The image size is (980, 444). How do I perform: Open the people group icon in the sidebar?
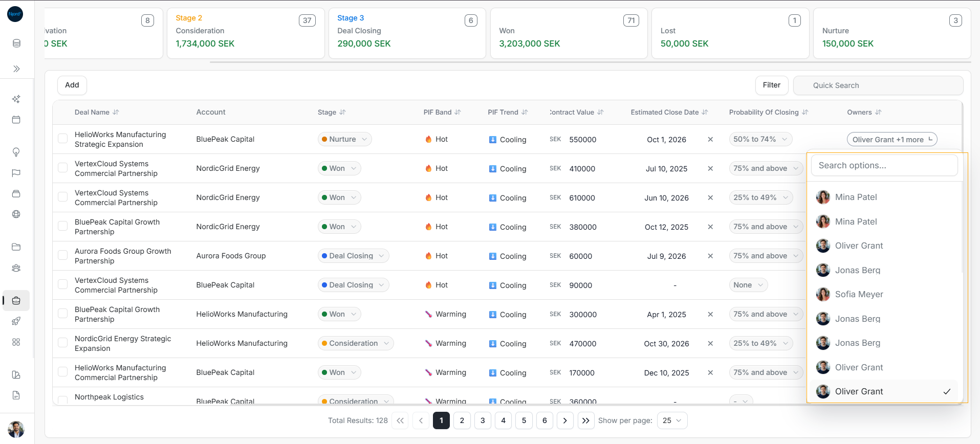[16, 268]
